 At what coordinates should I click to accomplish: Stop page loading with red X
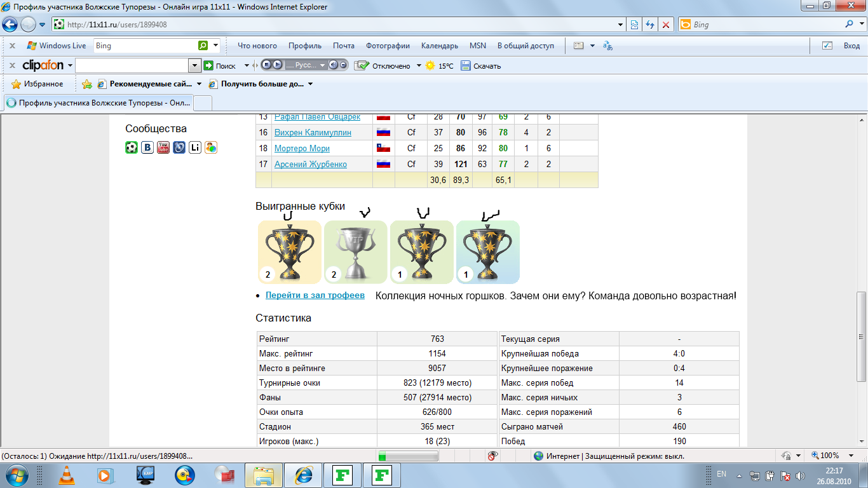[666, 25]
